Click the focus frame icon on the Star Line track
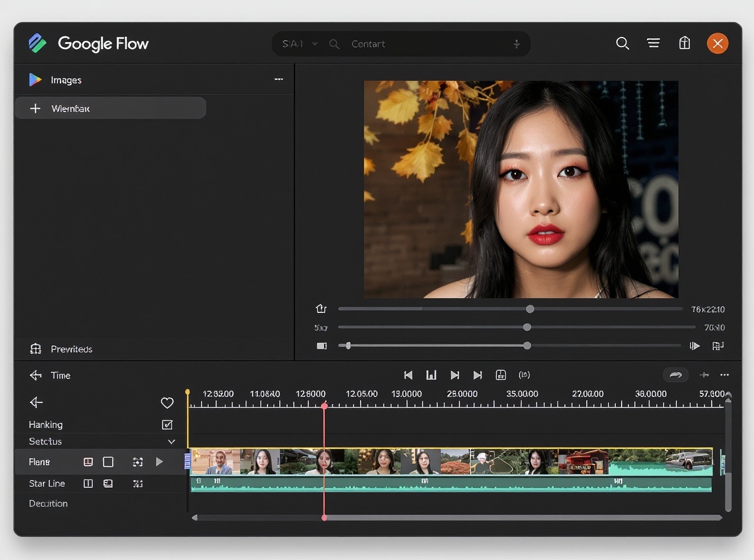 pyautogui.click(x=138, y=484)
